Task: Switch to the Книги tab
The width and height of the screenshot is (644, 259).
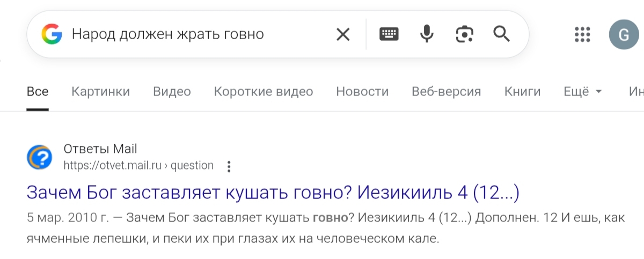Action: (x=522, y=92)
